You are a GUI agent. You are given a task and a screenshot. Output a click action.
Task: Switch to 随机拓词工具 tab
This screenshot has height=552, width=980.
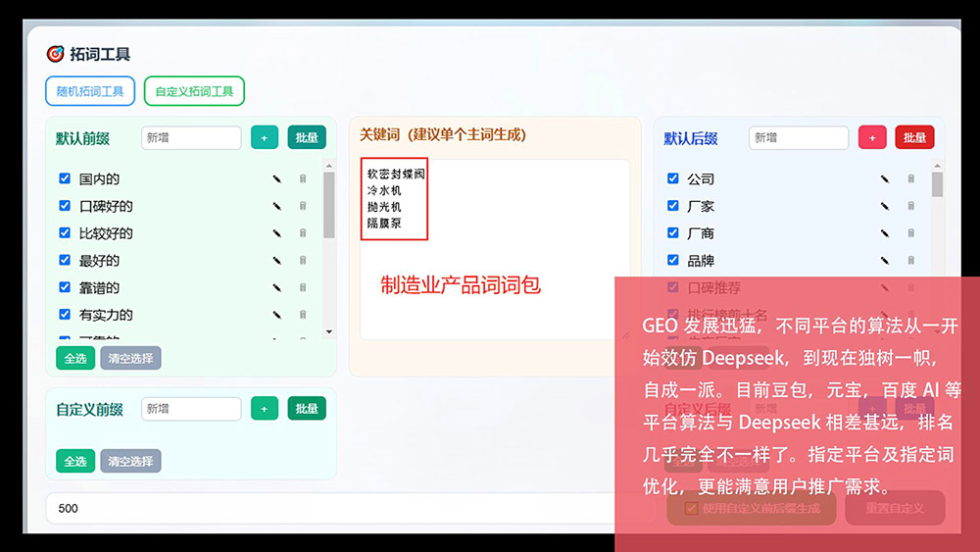click(x=90, y=91)
